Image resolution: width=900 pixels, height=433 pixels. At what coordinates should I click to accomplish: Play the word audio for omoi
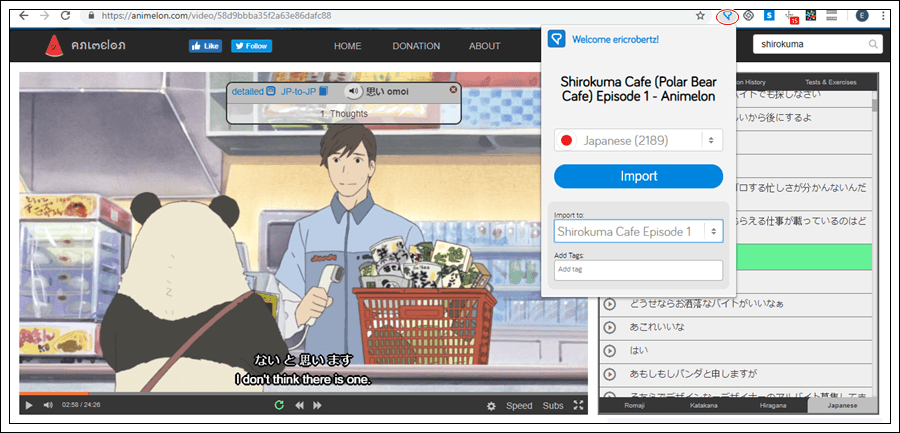click(x=354, y=91)
